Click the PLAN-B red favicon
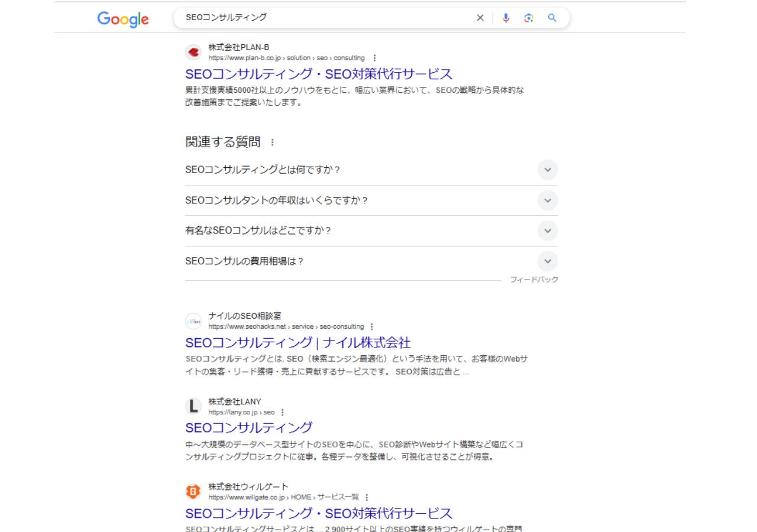Image resolution: width=757 pixels, height=532 pixels. tap(193, 52)
